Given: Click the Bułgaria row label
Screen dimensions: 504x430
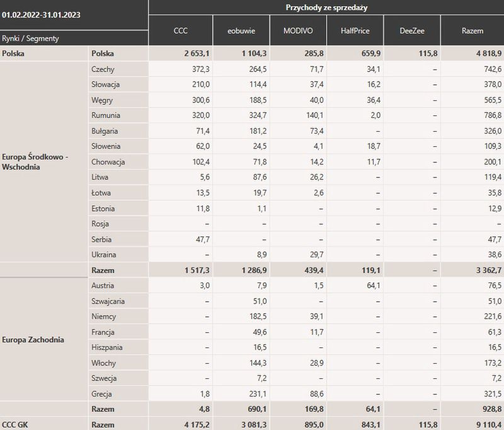Looking at the screenshot, I should pyautogui.click(x=104, y=131).
